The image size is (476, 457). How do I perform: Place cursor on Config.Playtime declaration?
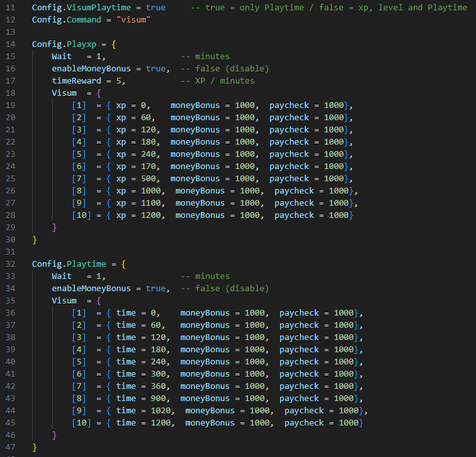point(69,264)
